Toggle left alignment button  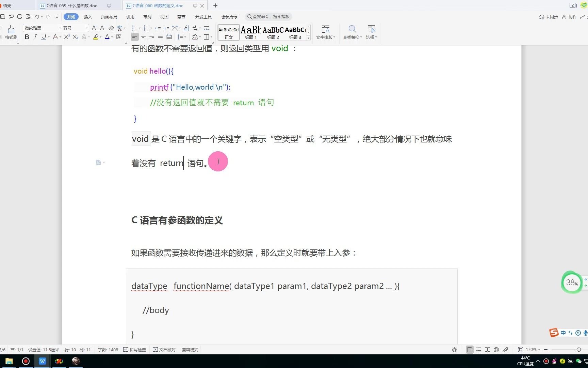click(135, 37)
